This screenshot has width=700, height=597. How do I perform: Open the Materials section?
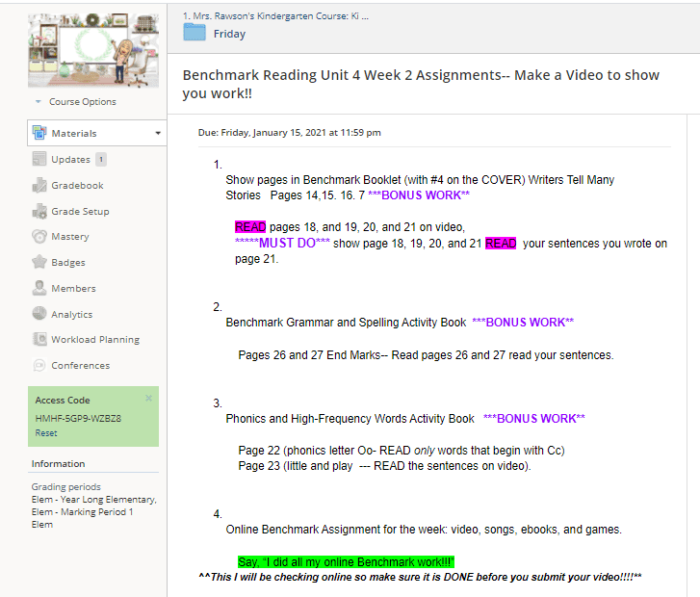[x=97, y=133]
